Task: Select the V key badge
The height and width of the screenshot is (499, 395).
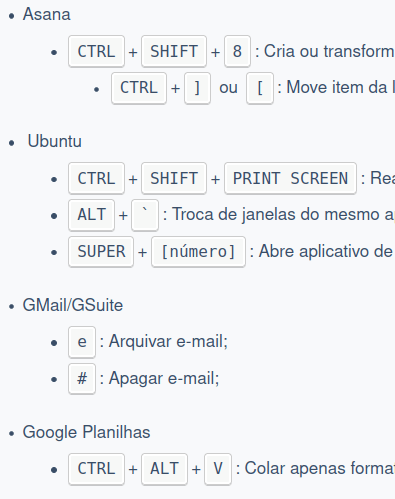Action: pyautogui.click(x=218, y=469)
